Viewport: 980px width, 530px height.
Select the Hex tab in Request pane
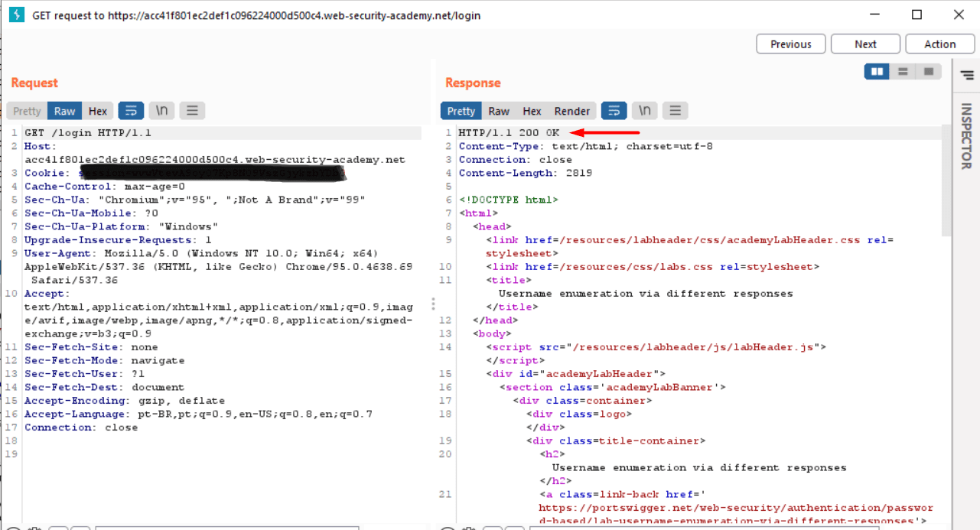pos(98,111)
